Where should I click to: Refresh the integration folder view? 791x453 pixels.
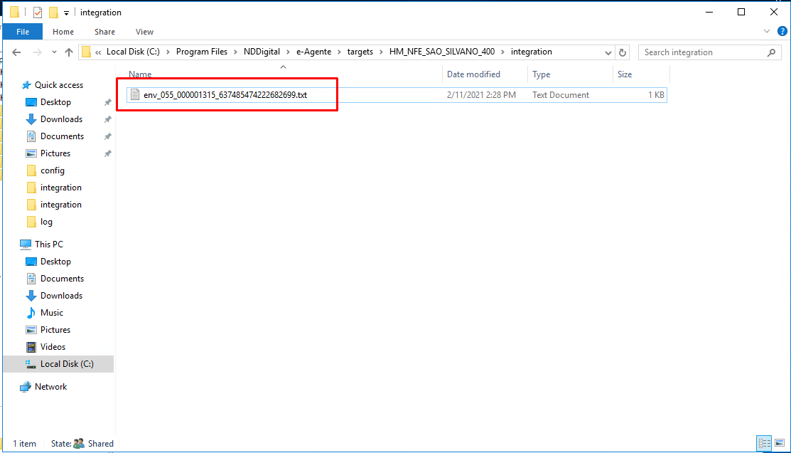[x=623, y=52]
